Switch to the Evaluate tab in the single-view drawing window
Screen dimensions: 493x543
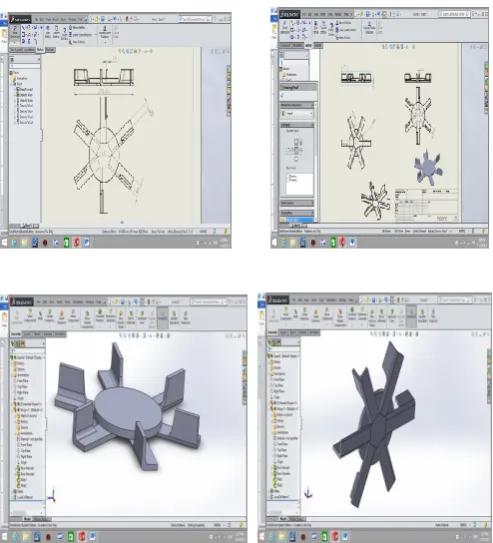pyautogui.click(x=50, y=50)
